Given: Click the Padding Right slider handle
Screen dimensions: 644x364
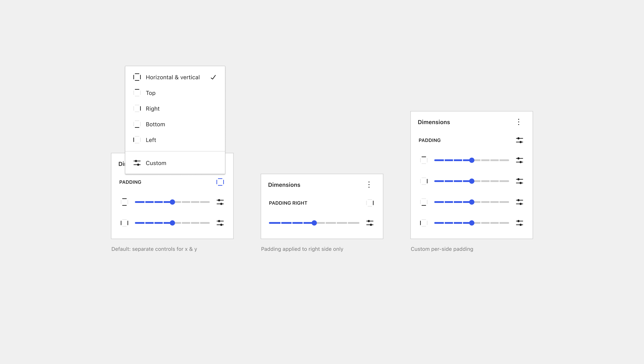Looking at the screenshot, I should click(x=314, y=223).
